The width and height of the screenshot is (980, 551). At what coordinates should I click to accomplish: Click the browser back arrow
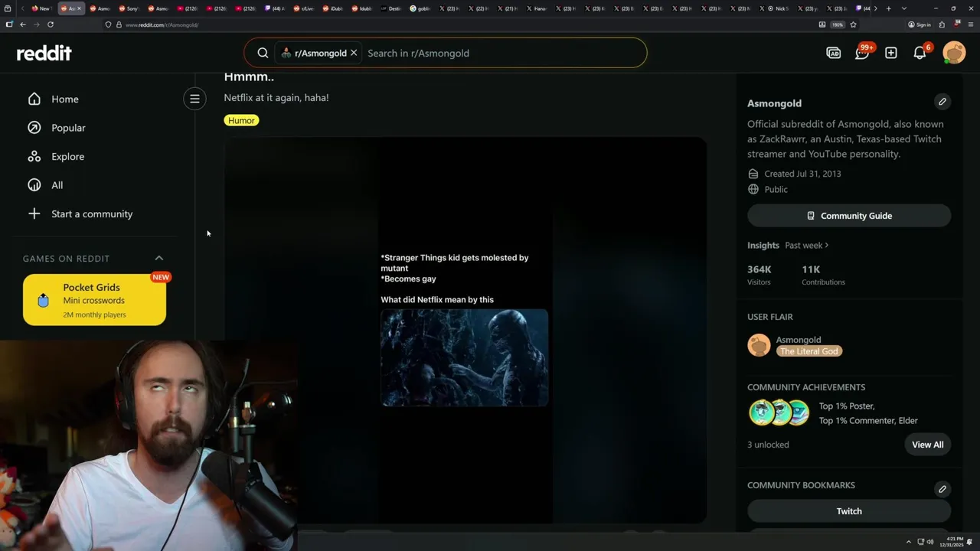pyautogui.click(x=23, y=24)
